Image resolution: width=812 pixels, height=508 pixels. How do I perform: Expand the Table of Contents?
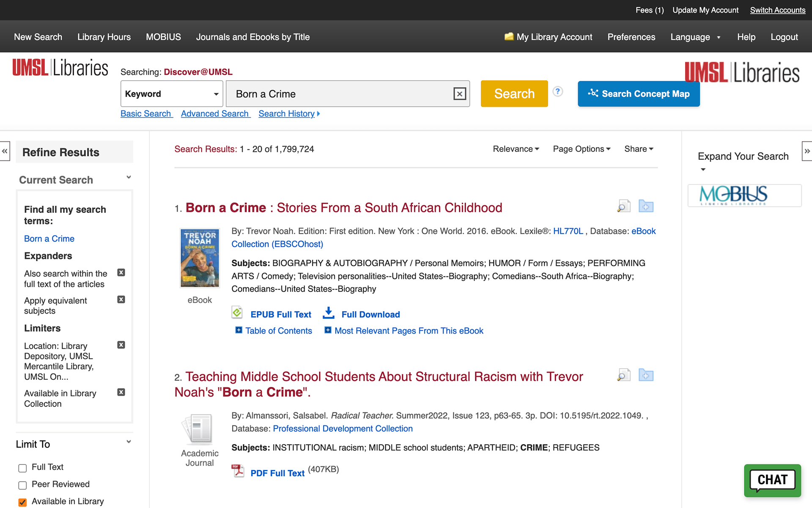click(274, 331)
